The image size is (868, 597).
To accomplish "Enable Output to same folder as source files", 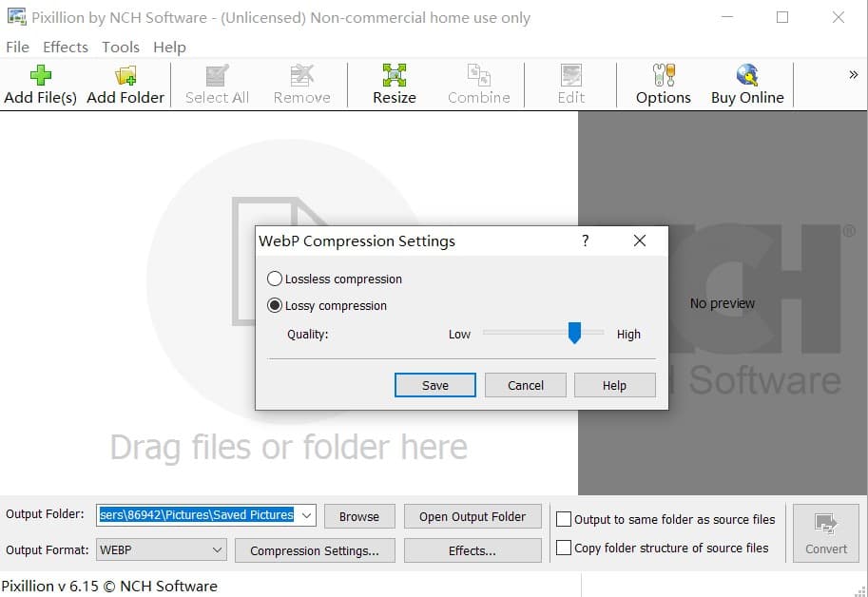I will pos(564,519).
